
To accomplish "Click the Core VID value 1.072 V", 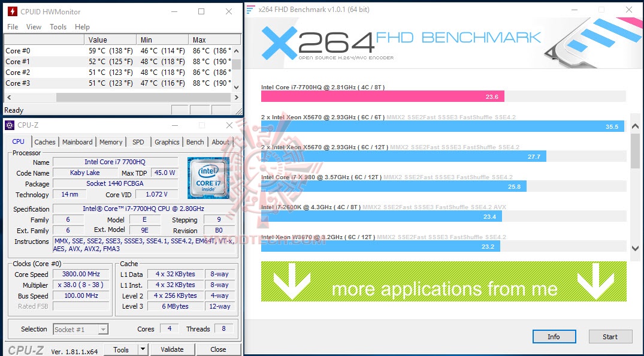I will 157,194.
